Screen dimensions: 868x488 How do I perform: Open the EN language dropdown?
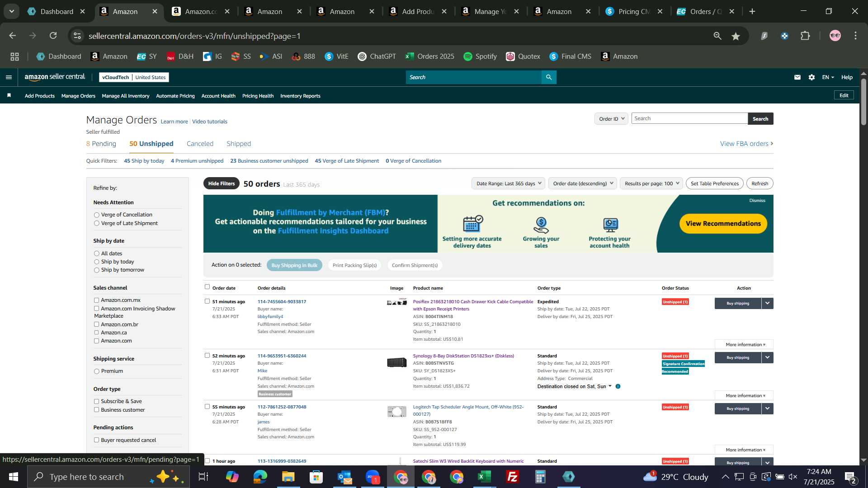pyautogui.click(x=828, y=77)
